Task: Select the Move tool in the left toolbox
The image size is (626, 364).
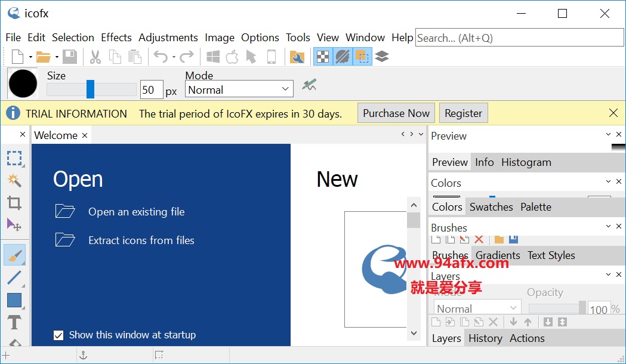Action: [14, 225]
